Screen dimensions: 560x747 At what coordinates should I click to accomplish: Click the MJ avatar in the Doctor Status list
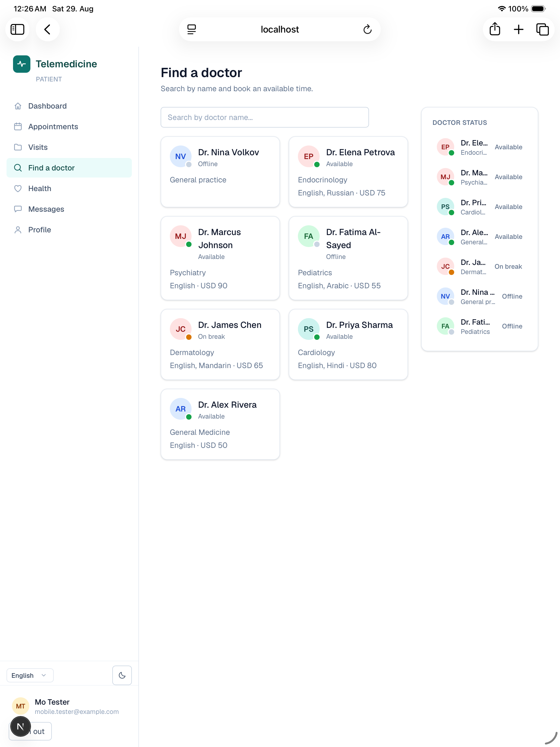[x=445, y=177]
